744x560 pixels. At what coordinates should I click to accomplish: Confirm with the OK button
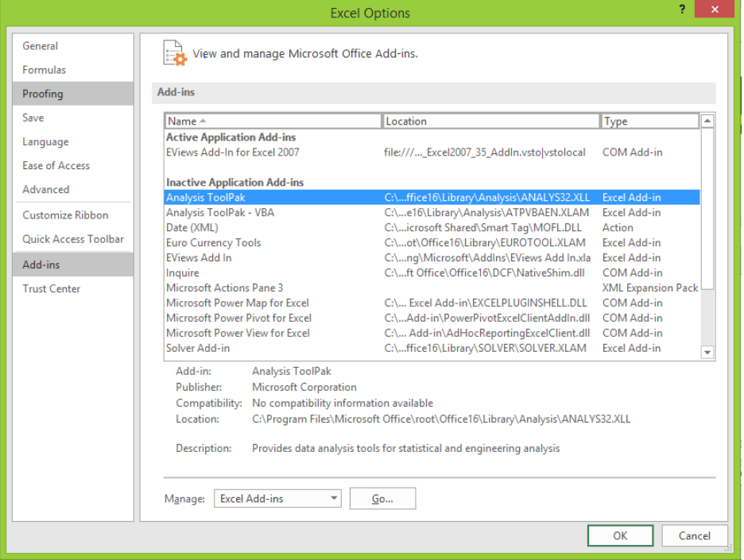click(x=620, y=536)
